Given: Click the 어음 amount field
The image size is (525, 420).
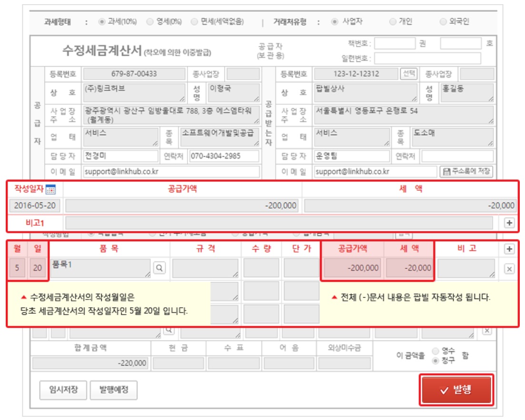Looking at the screenshot, I should (x=289, y=363).
